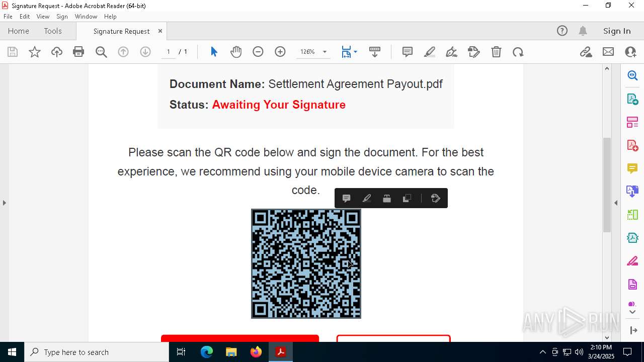Go to previous page arrow
Screen dimensions: 644x362
123,52
